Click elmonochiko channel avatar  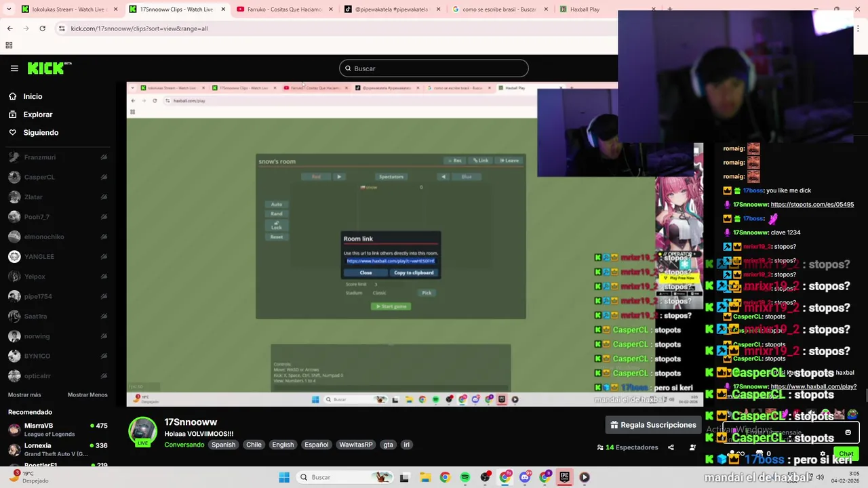(x=14, y=237)
